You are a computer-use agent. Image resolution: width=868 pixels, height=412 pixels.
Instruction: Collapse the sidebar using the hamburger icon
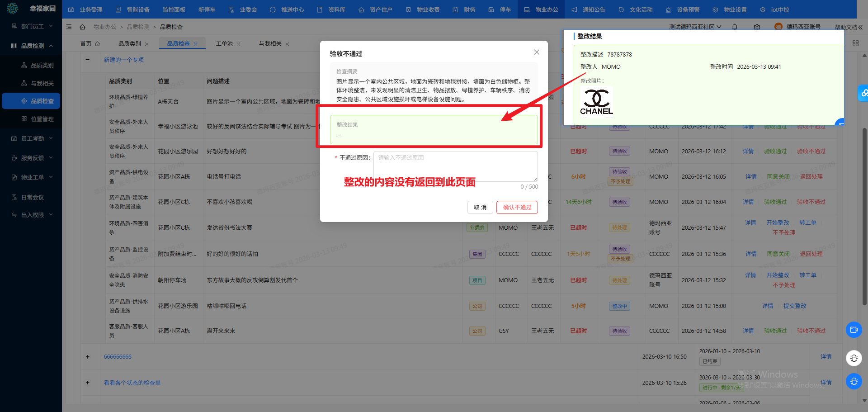click(x=69, y=27)
